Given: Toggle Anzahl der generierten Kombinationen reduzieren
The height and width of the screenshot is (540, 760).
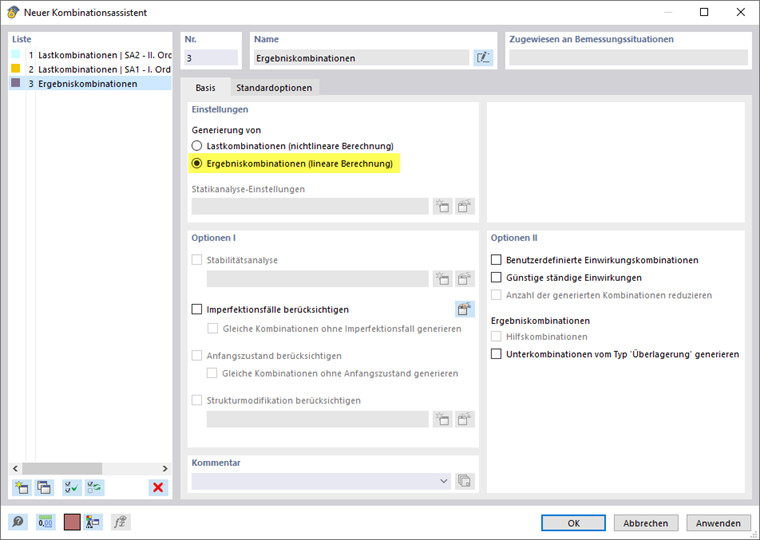Looking at the screenshot, I should [x=496, y=295].
